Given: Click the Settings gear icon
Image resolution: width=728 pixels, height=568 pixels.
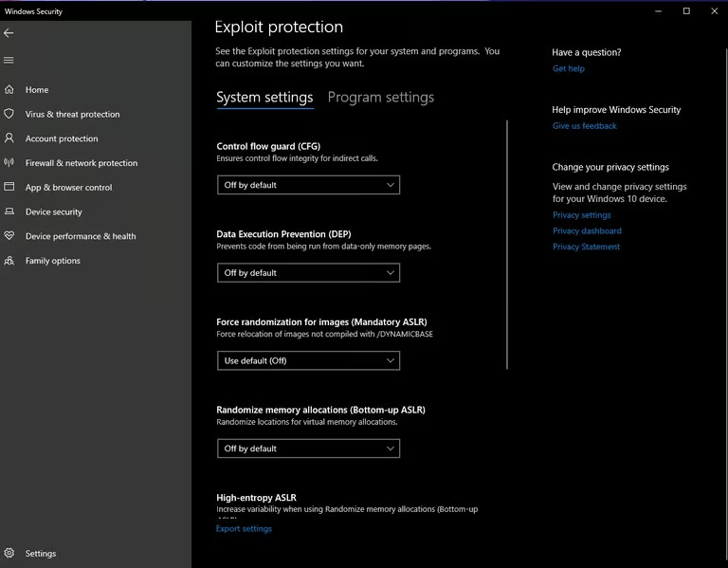Looking at the screenshot, I should point(9,554).
